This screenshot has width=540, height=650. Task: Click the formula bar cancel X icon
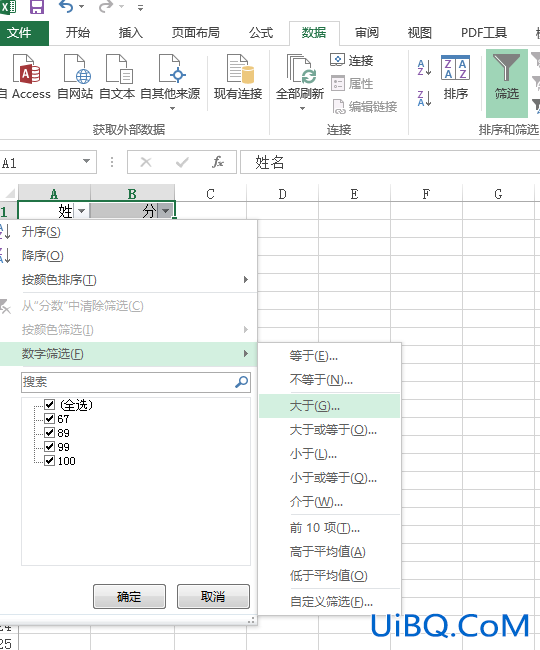(146, 162)
